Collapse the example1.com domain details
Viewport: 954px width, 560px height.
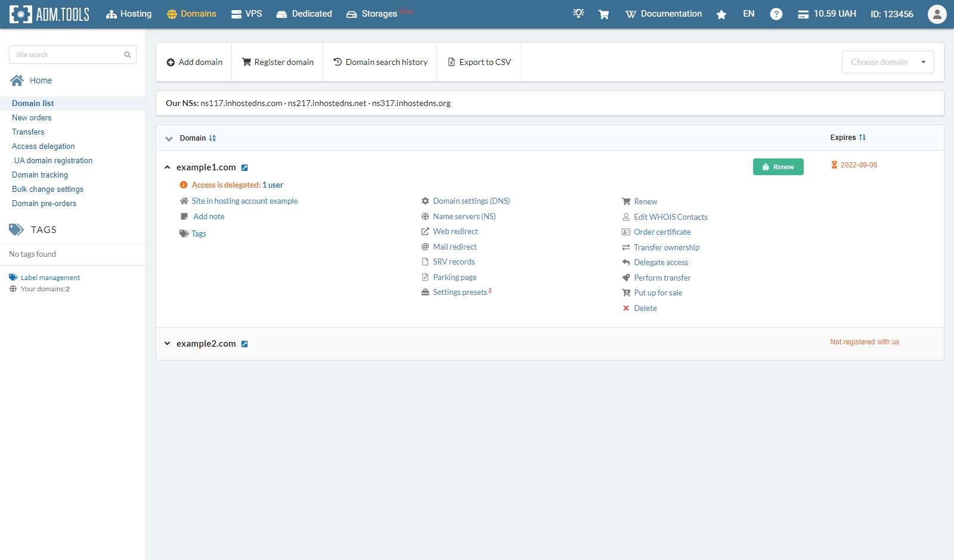coord(168,167)
